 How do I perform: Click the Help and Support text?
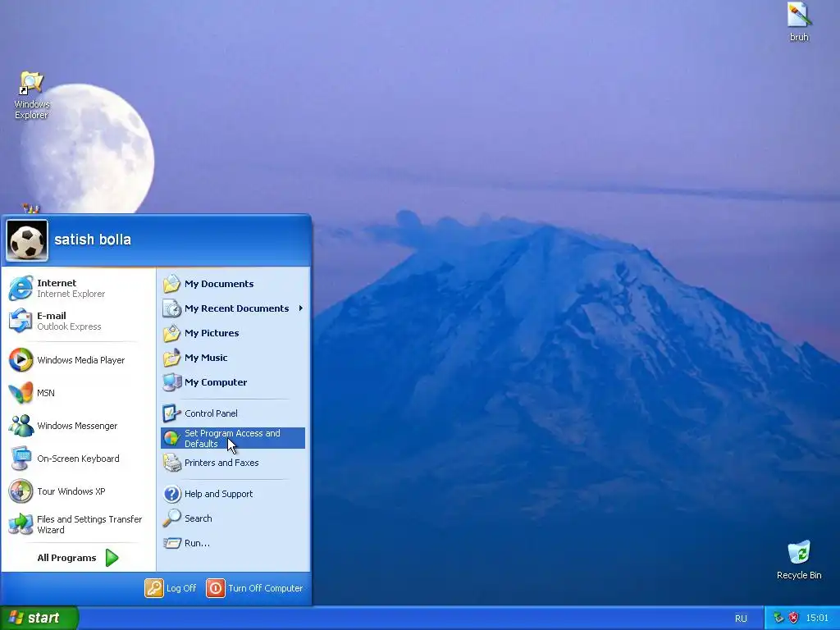[218, 494]
